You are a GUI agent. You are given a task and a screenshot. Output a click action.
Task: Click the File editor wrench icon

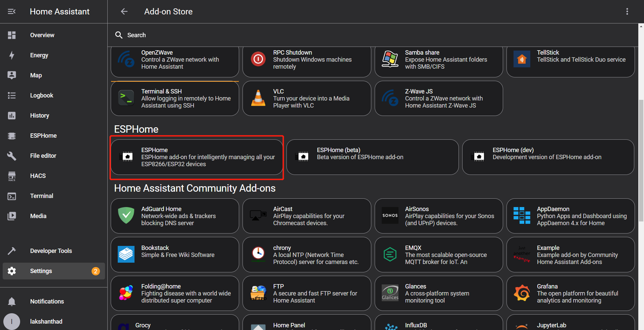tap(12, 156)
